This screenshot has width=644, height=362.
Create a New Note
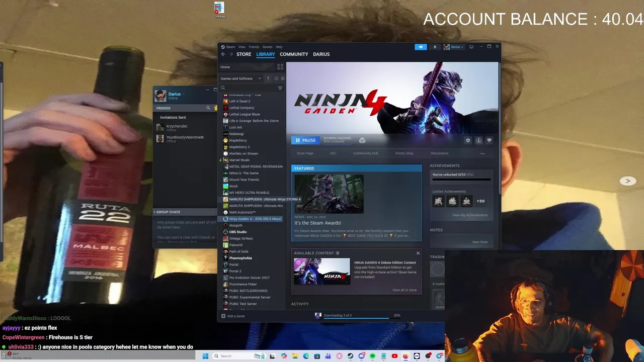coord(480,242)
